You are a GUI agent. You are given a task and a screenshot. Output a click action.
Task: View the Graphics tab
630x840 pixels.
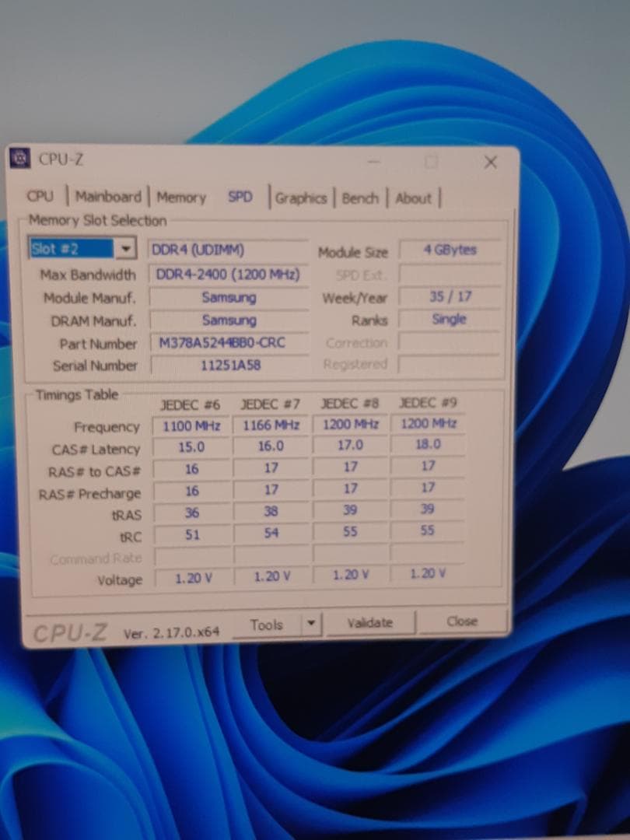click(302, 198)
